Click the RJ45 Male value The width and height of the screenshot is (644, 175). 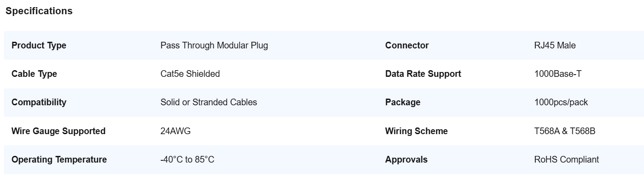(555, 45)
